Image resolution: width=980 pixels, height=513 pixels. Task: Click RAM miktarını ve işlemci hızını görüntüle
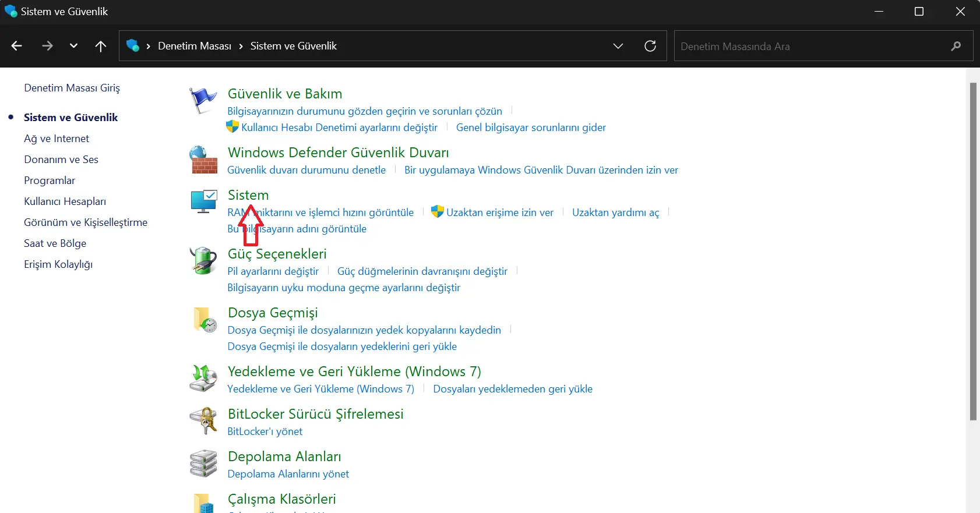tap(320, 213)
